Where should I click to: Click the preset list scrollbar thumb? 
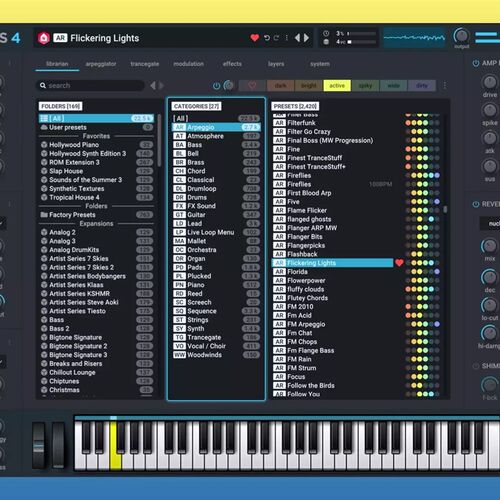(445, 209)
